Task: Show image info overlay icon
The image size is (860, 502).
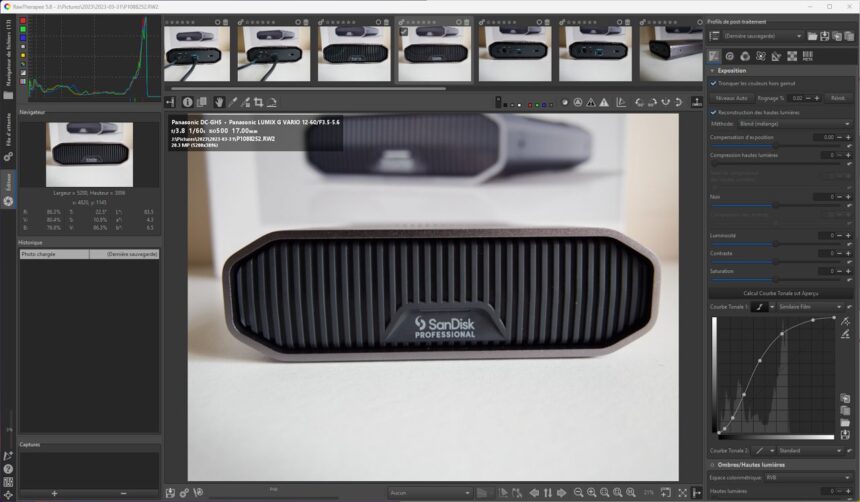Action: [x=188, y=102]
